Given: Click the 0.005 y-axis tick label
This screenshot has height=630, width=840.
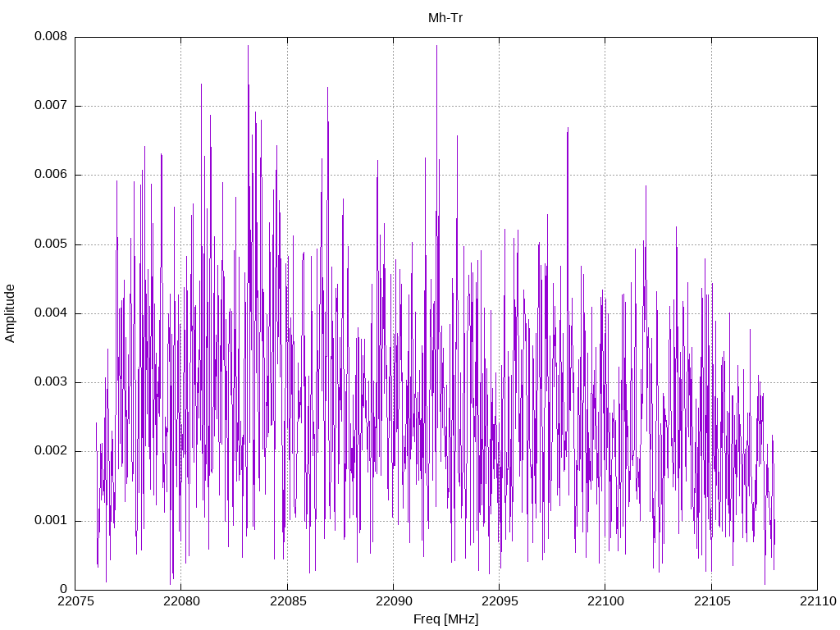Looking at the screenshot, I should click(51, 244).
